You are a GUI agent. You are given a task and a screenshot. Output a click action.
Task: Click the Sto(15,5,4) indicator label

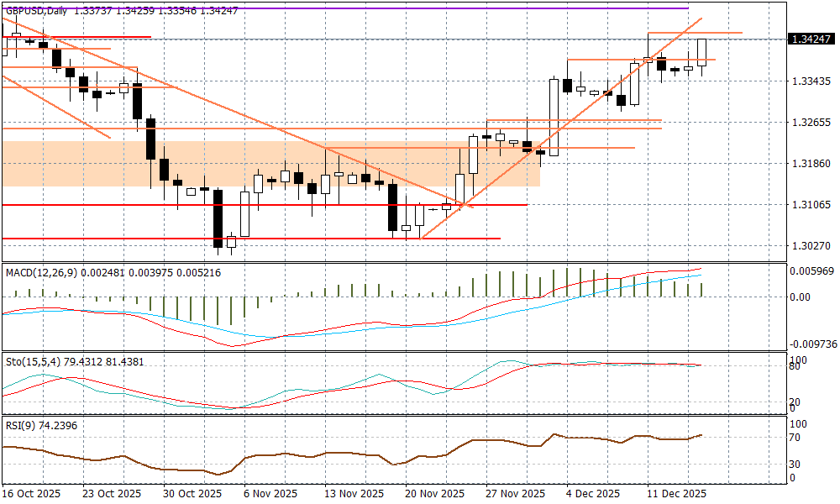point(35,361)
